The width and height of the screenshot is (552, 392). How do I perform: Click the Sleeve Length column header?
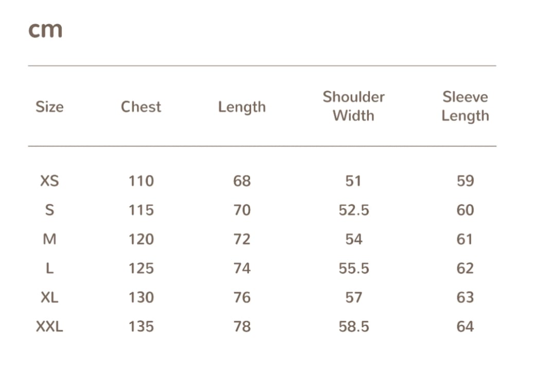[x=465, y=106]
